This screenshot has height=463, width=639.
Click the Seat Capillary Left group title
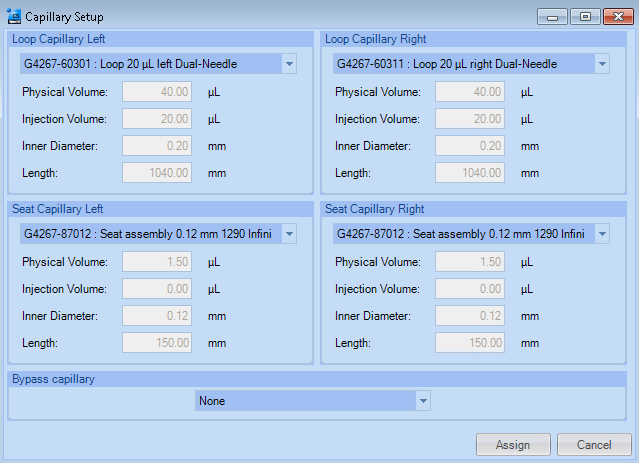pos(57,209)
